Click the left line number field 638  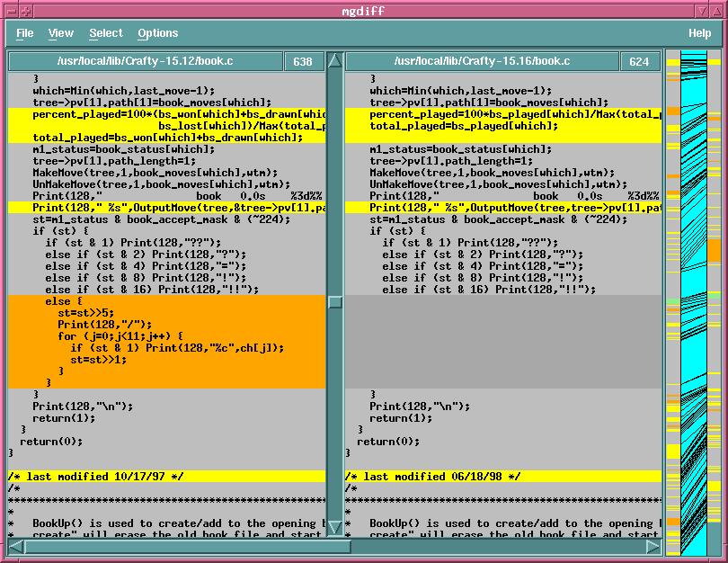click(304, 61)
